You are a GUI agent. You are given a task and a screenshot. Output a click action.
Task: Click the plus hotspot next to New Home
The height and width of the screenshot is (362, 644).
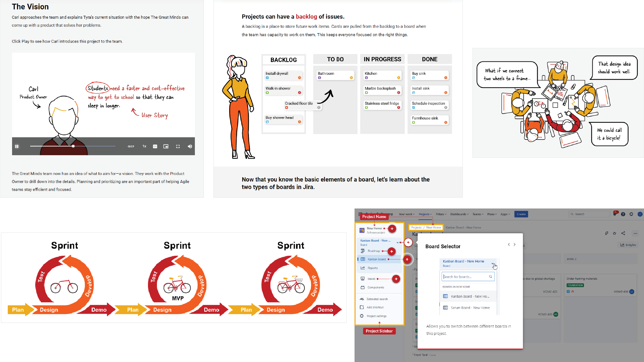point(392,229)
